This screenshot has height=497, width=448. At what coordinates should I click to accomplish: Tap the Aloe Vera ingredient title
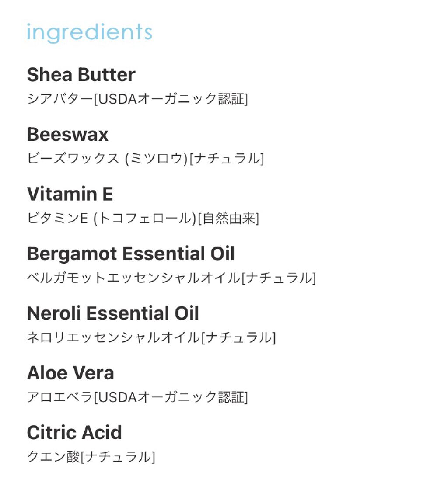point(70,373)
